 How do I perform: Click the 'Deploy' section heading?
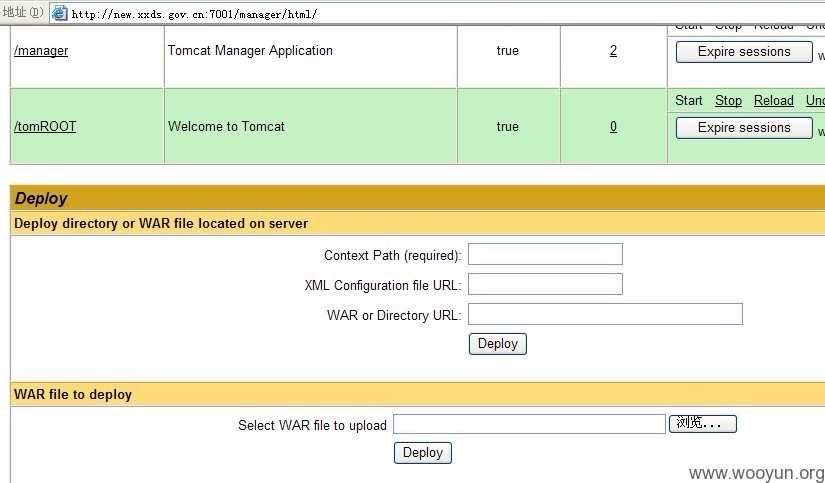pos(41,198)
